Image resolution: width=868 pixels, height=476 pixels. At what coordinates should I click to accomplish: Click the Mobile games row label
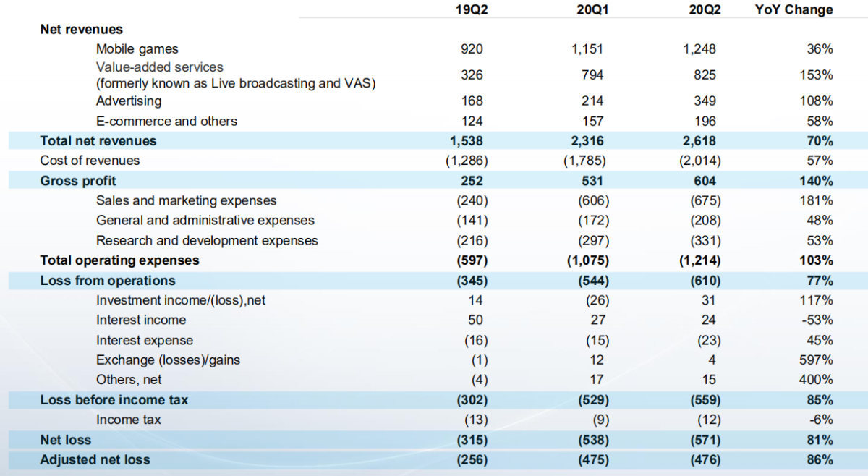137,49
